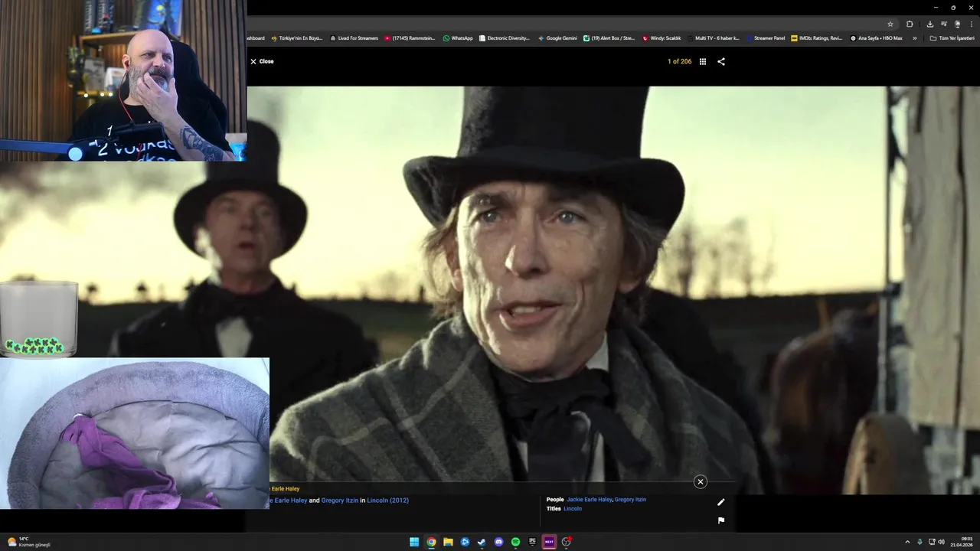The image size is (980, 551).
Task: Open Lincoln under Titles
Action: pyautogui.click(x=573, y=509)
